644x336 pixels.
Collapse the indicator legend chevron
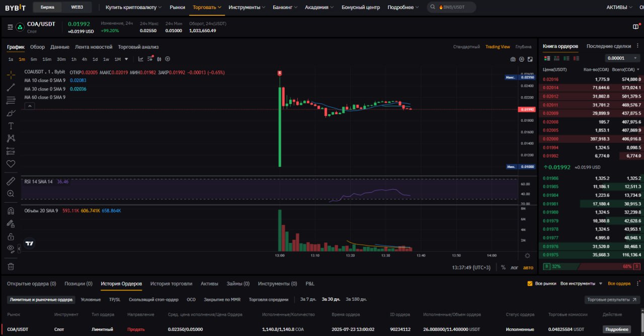click(30, 106)
